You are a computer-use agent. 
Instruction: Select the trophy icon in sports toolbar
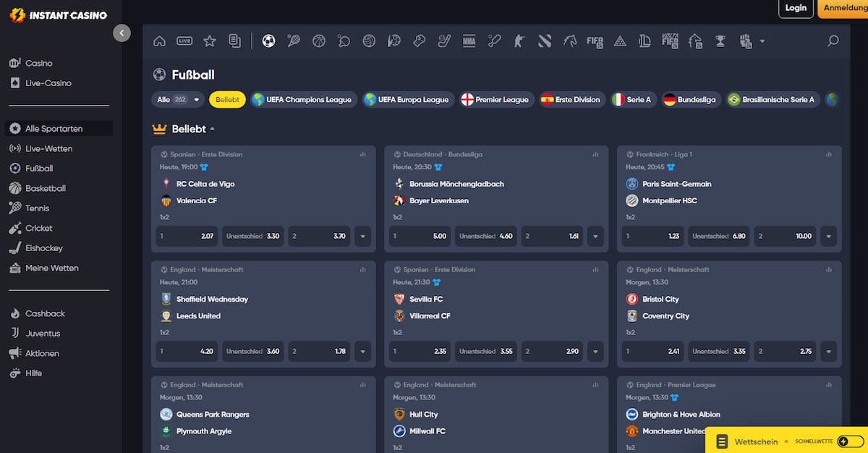(720, 41)
